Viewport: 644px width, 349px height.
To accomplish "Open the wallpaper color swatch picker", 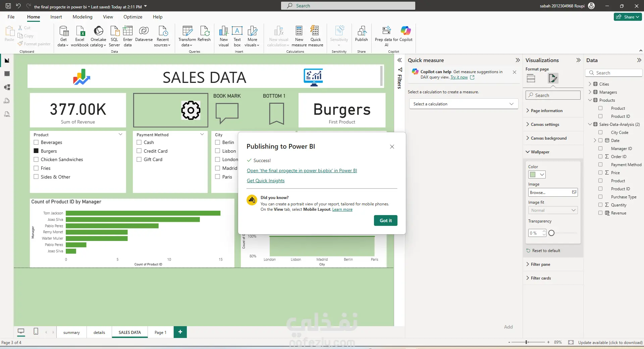I will (x=537, y=174).
